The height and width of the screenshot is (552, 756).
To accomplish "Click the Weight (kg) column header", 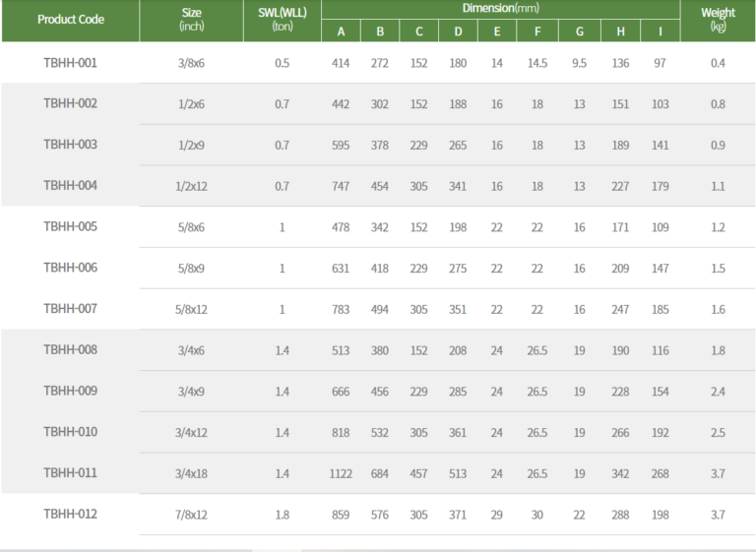I will pos(718,20).
